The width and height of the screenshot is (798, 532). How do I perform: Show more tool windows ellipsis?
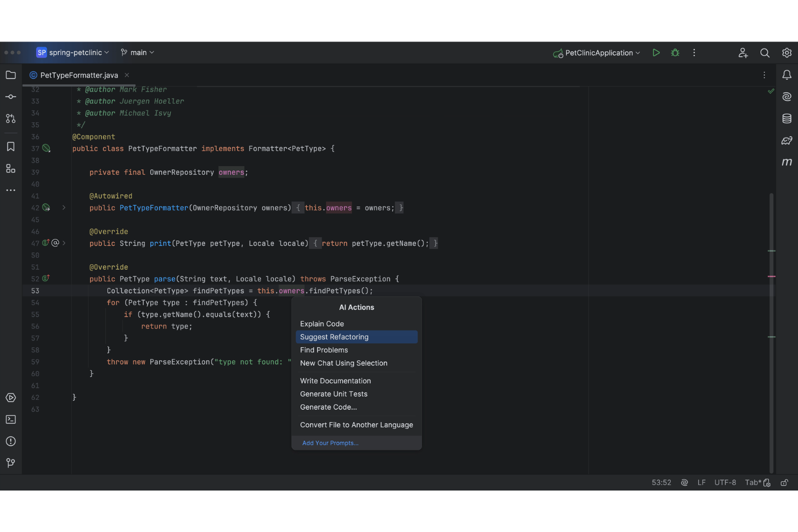(x=11, y=190)
